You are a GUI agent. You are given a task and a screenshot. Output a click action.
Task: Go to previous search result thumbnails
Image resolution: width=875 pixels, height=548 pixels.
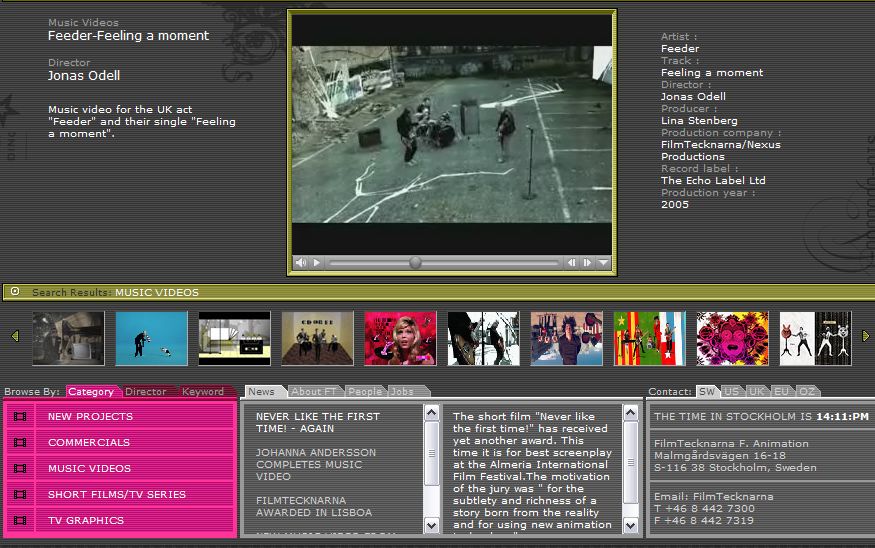click(x=15, y=336)
